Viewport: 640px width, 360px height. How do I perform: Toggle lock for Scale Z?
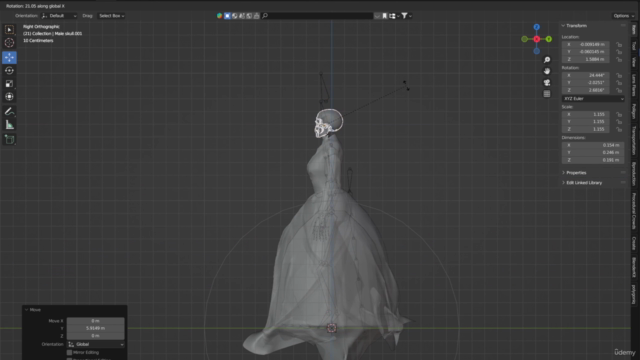point(619,129)
